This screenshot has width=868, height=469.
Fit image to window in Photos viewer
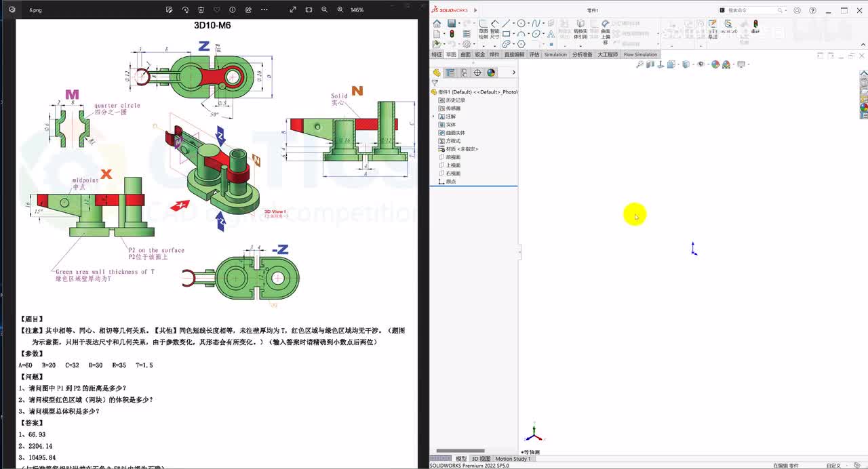click(x=309, y=9)
